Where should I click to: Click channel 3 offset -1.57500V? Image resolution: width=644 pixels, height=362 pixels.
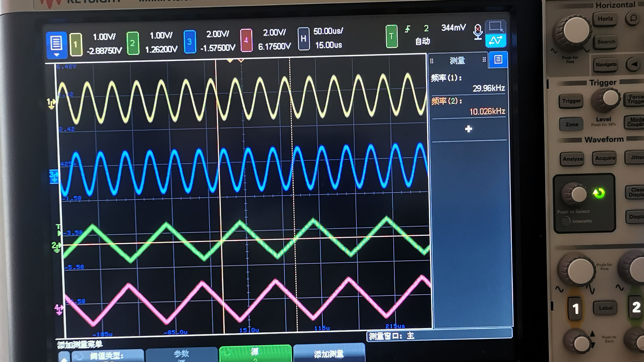click(x=218, y=48)
